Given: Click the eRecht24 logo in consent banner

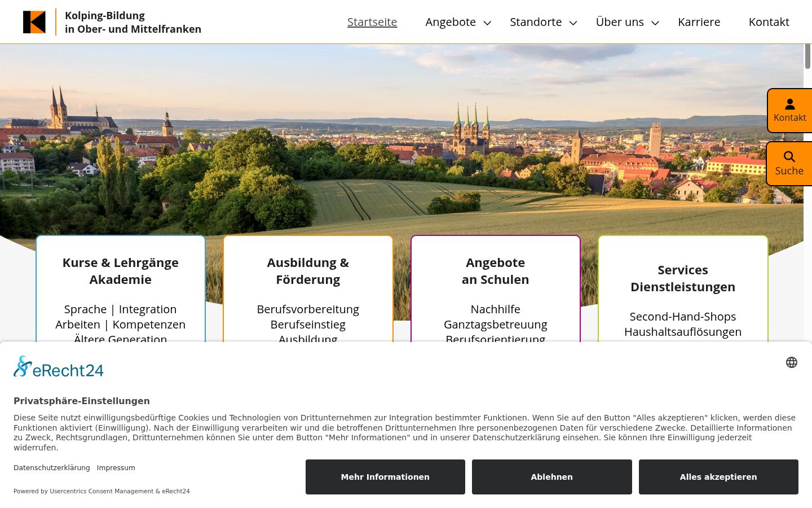Looking at the screenshot, I should [x=59, y=367].
